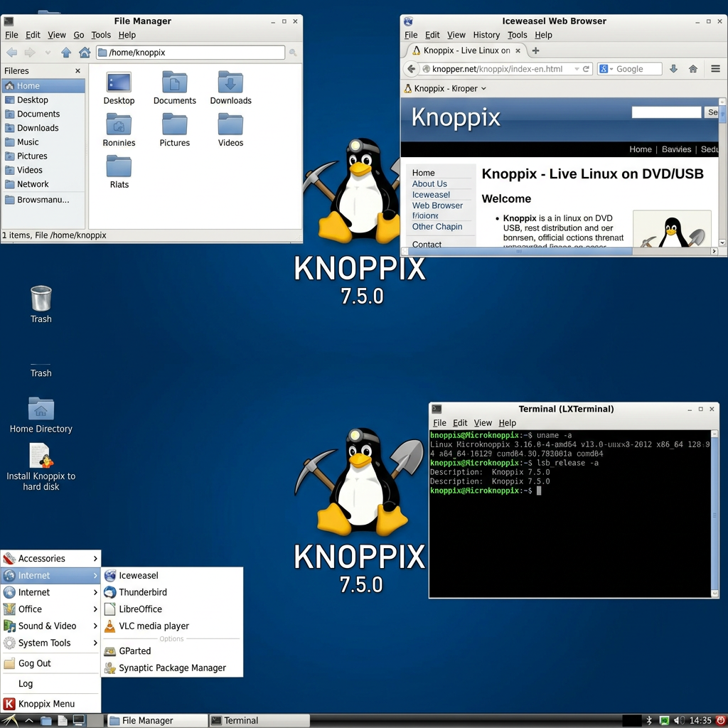Go back in Iceweasel browser

411,69
